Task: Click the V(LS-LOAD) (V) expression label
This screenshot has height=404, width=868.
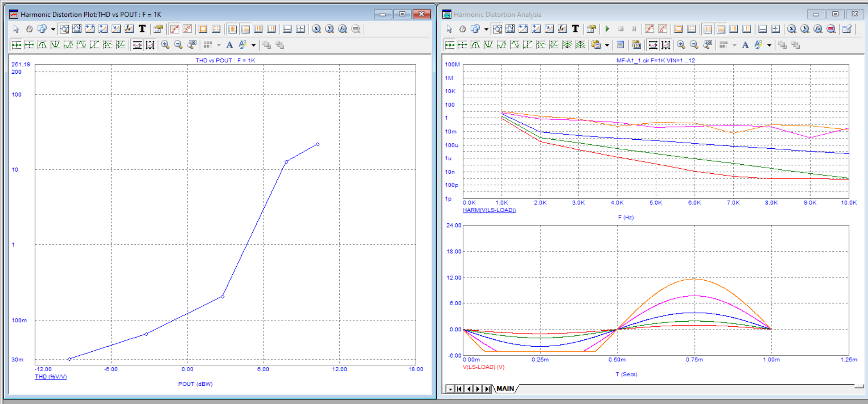Action: (483, 367)
